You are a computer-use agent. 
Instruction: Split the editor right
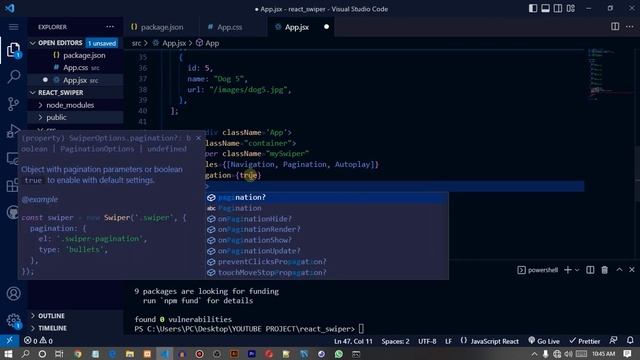(x=615, y=27)
